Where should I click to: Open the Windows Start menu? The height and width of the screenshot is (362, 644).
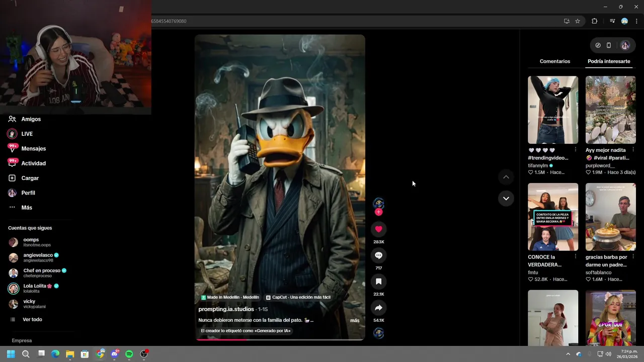[11, 354]
